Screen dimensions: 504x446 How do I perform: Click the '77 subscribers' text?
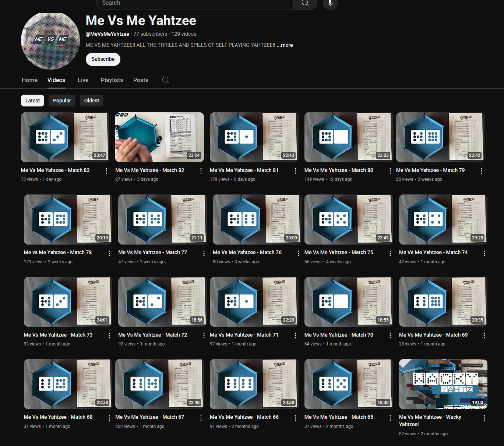(x=150, y=34)
